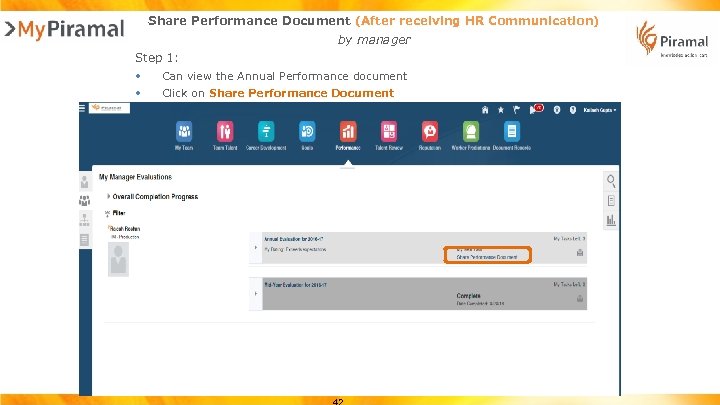Click the print icon in Annual Evaluation row

pyautogui.click(x=580, y=253)
